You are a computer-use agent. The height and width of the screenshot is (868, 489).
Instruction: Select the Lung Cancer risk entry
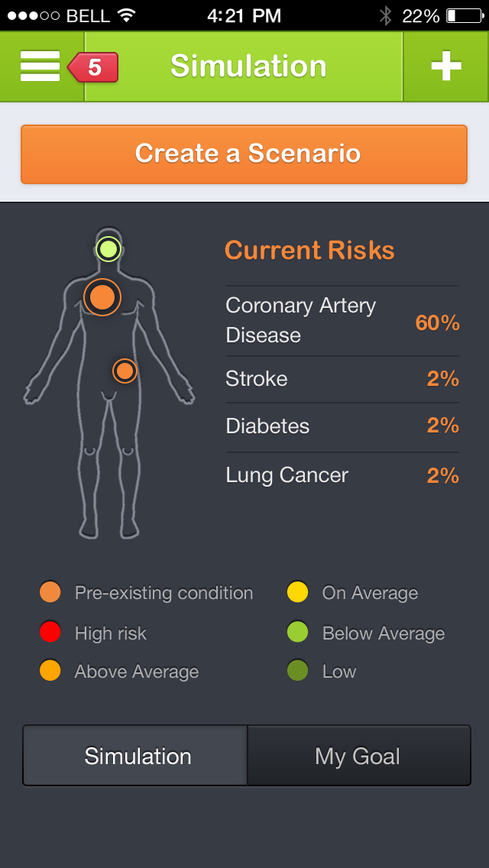point(342,475)
